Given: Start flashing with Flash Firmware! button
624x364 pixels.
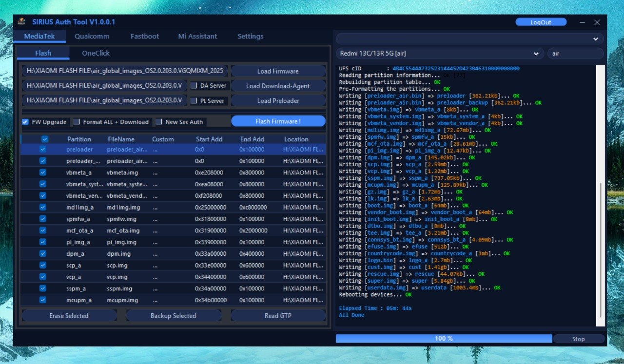Looking at the screenshot, I should coord(278,121).
